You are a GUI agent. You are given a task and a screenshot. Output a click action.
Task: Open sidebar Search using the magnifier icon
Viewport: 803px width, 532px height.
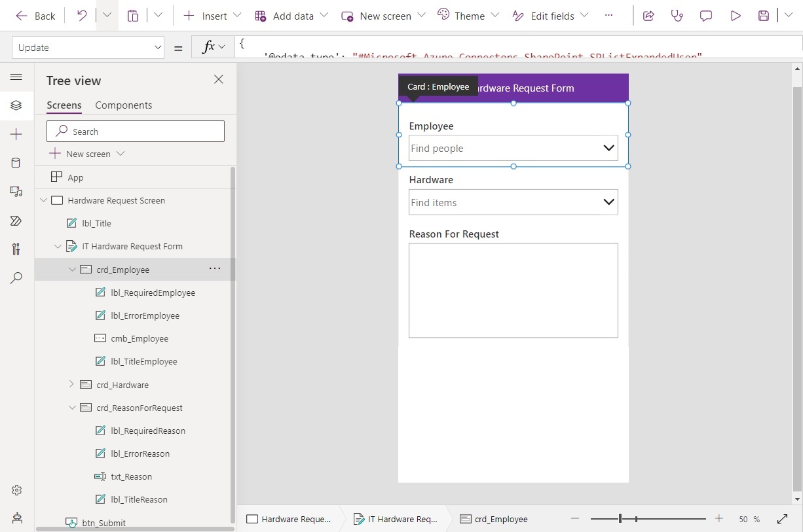16,278
